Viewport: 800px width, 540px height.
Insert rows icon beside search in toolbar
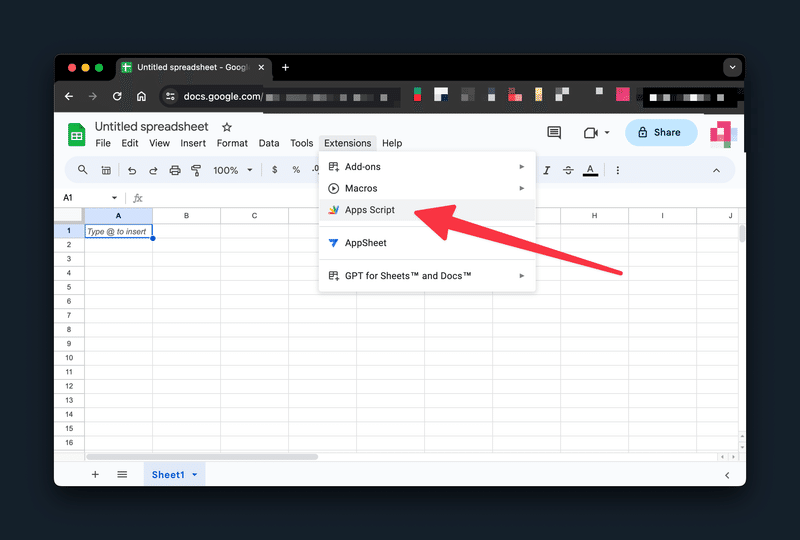(106, 170)
